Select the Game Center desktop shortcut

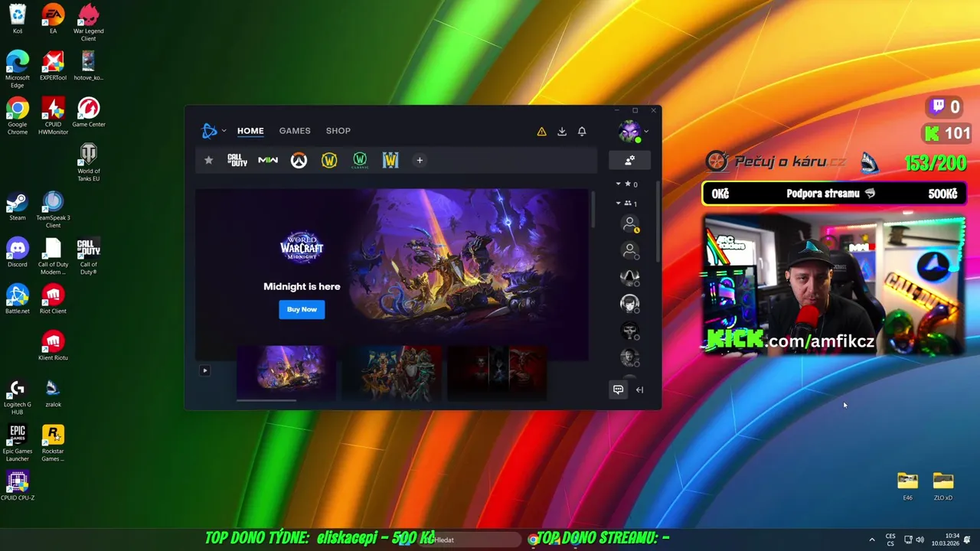(89, 112)
